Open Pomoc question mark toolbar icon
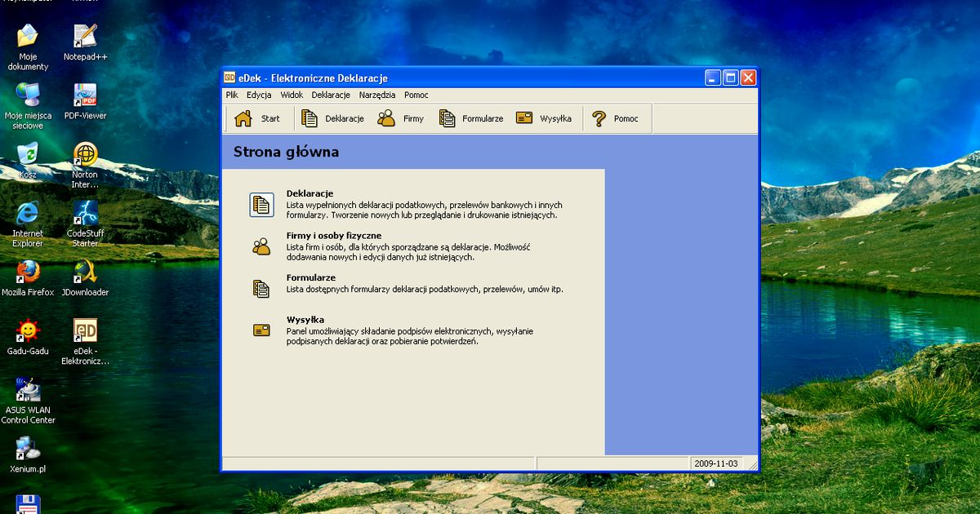The height and width of the screenshot is (514, 980). click(x=600, y=119)
